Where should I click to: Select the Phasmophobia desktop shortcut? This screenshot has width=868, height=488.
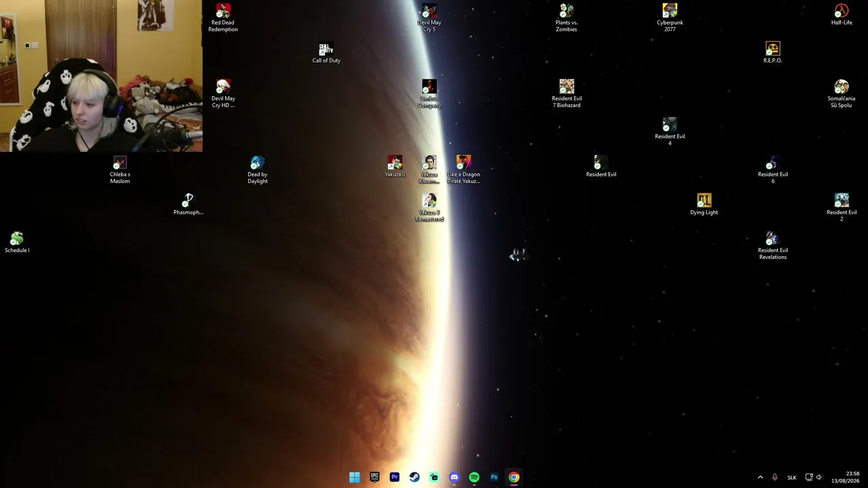[189, 204]
